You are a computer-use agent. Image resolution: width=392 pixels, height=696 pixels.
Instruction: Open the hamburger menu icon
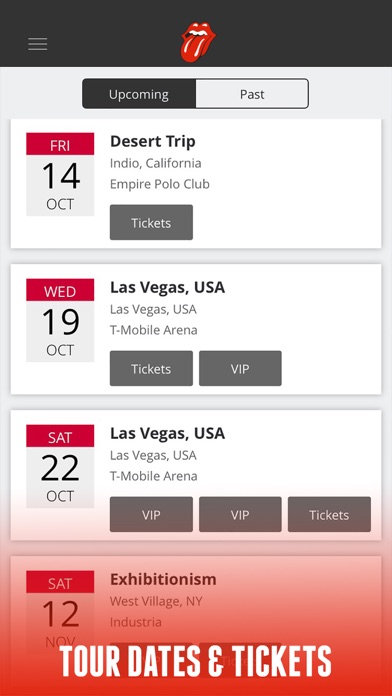click(x=38, y=44)
